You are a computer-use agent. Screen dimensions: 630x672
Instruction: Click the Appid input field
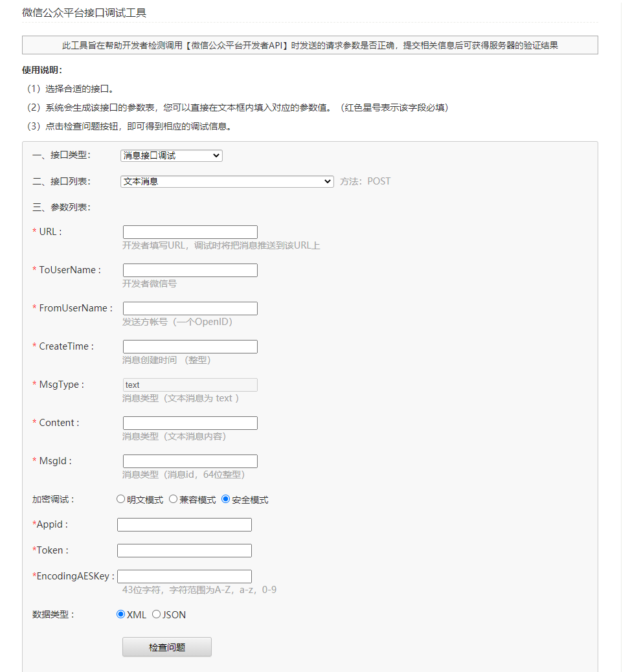pyautogui.click(x=185, y=524)
